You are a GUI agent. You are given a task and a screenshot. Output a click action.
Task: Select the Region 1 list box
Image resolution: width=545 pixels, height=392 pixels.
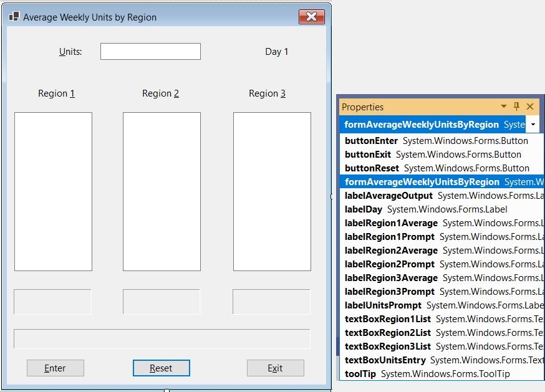click(53, 190)
